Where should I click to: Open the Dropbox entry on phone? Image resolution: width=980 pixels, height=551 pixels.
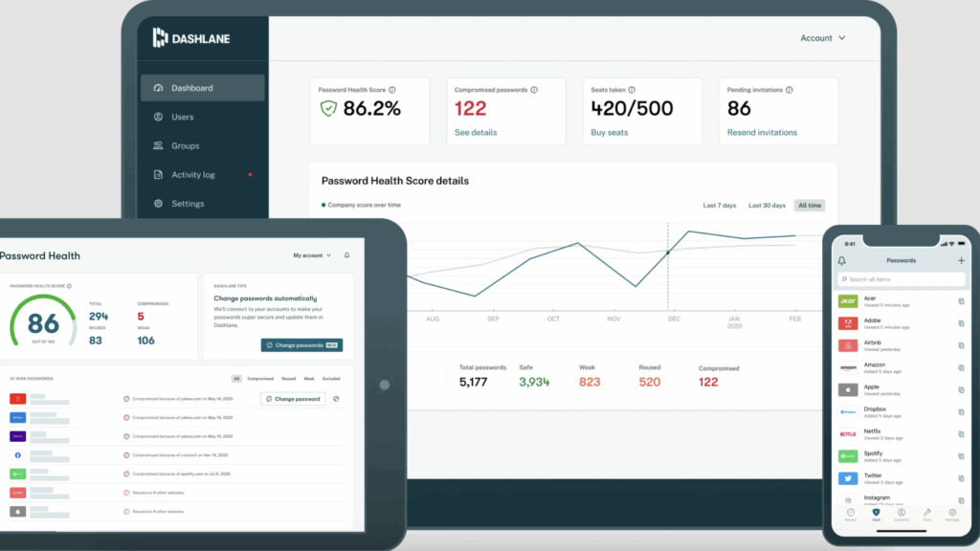point(902,412)
